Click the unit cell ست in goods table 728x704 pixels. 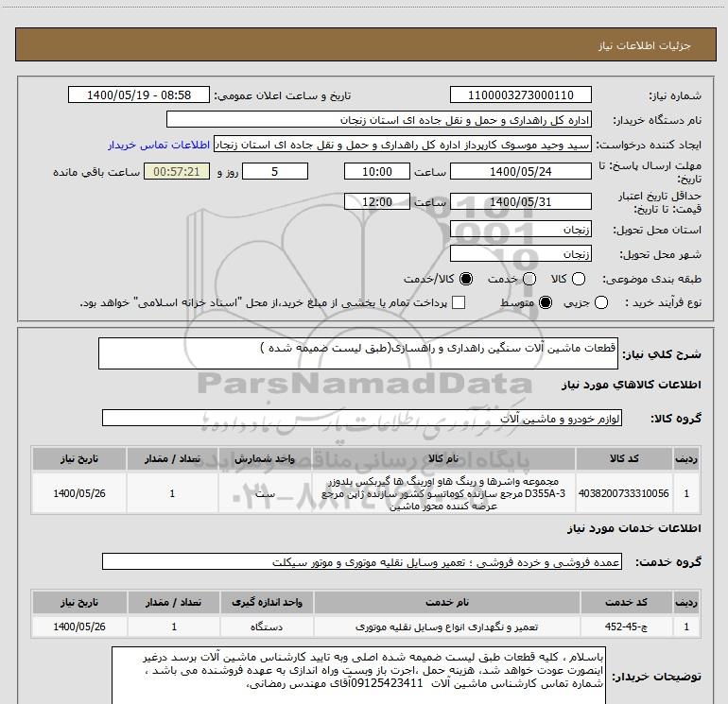265,493
